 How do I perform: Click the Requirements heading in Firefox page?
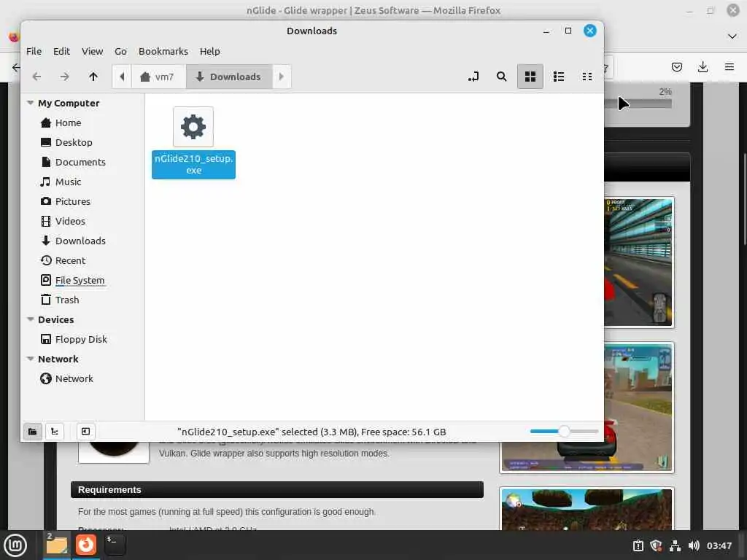coord(109,489)
